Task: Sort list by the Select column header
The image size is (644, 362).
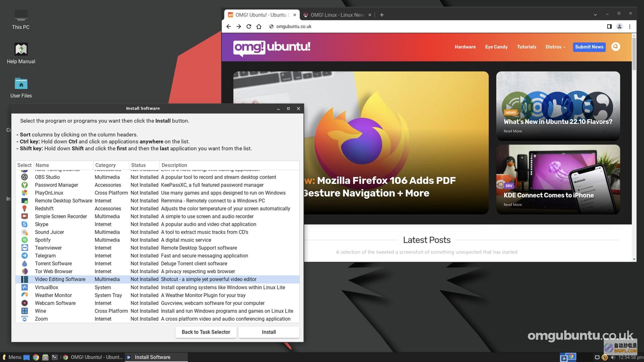Action: [x=24, y=165]
